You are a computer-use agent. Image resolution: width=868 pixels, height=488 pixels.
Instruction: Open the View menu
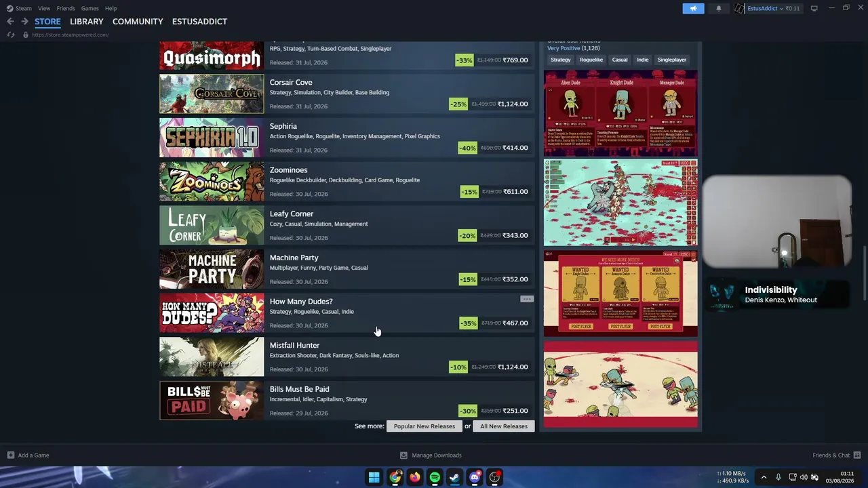[44, 8]
